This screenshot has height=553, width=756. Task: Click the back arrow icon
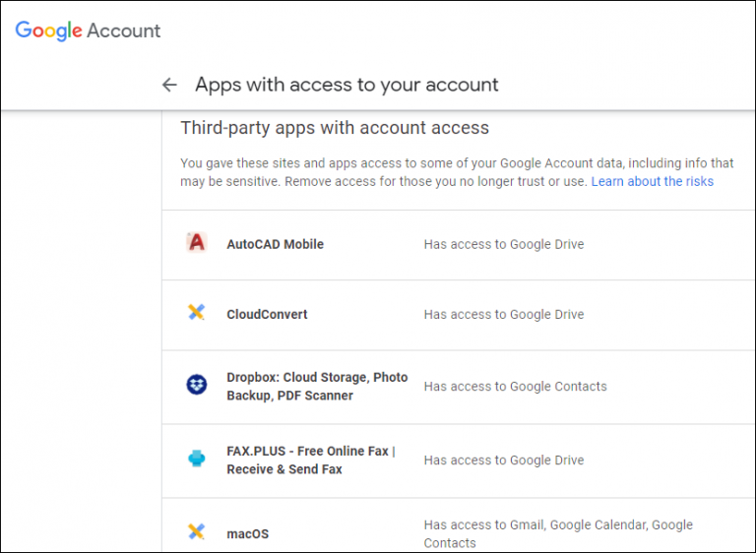(169, 85)
